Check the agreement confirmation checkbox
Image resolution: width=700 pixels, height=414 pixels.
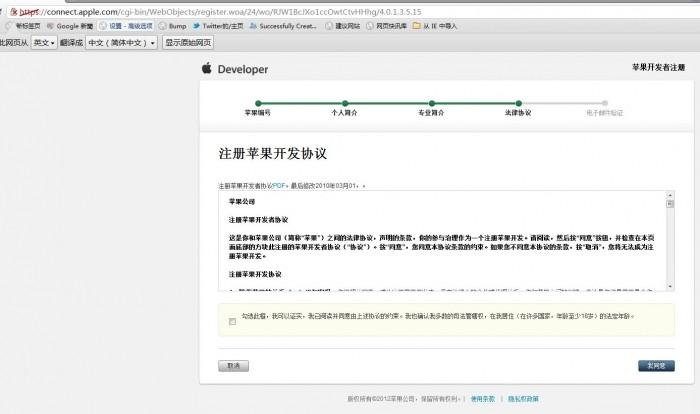(232, 322)
